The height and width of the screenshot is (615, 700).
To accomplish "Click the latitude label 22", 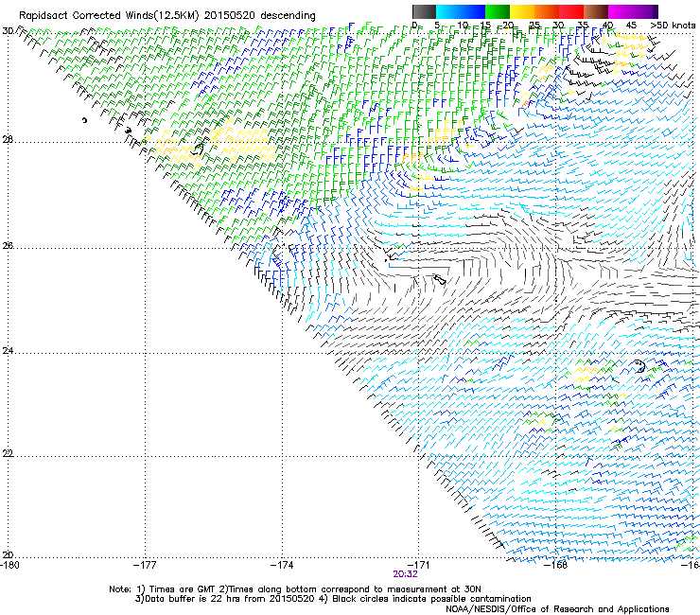I will (8, 453).
